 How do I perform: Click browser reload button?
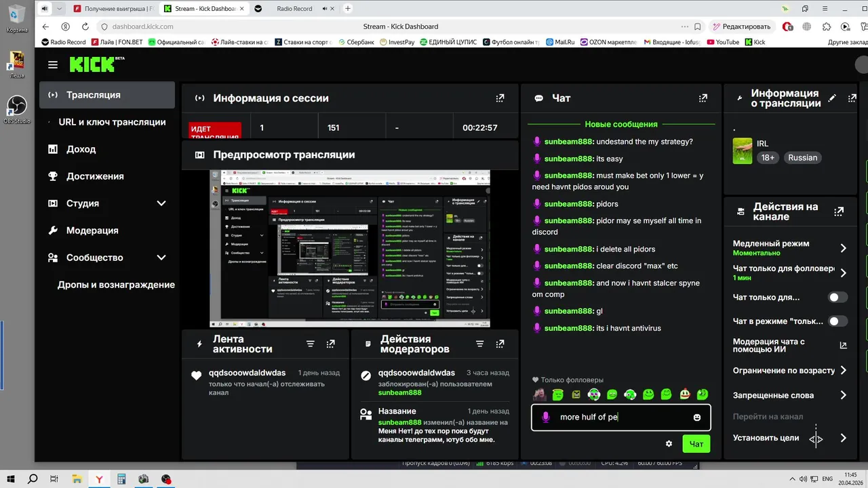click(85, 26)
